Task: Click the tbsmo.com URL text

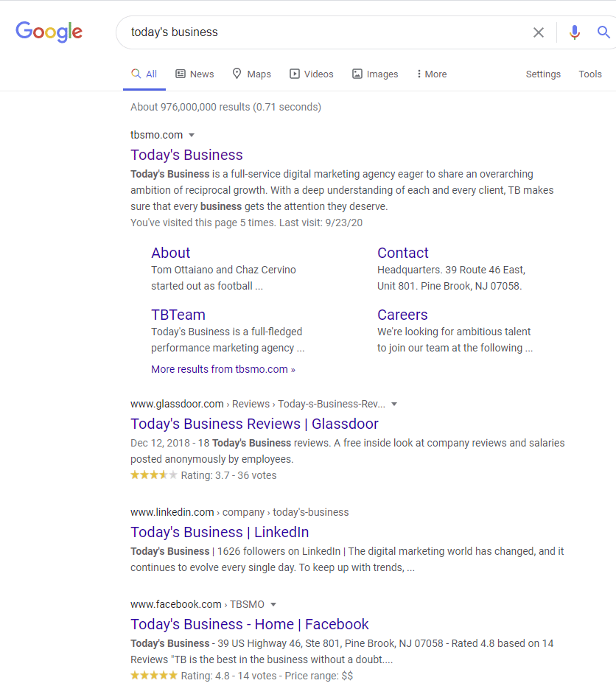Action: 157,135
